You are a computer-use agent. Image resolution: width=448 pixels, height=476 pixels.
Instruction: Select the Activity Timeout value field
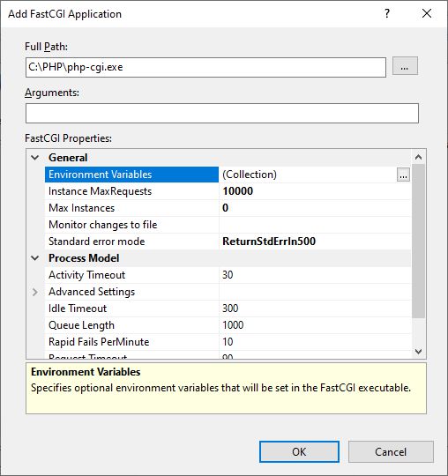[x=315, y=275]
